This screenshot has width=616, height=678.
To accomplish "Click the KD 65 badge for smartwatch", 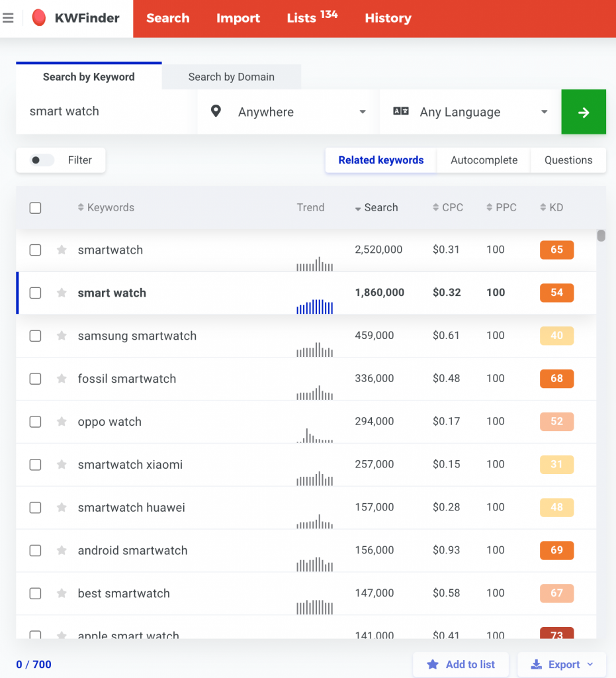I will tap(557, 250).
